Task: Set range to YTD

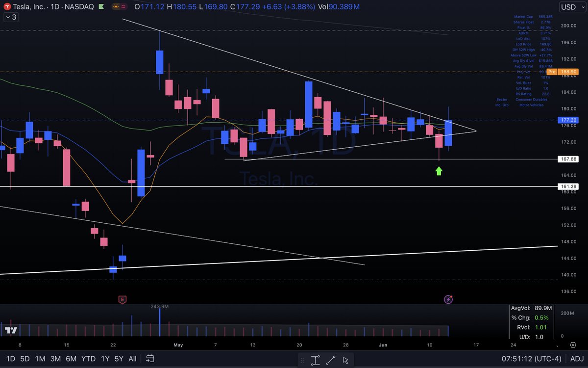Action: [88, 359]
